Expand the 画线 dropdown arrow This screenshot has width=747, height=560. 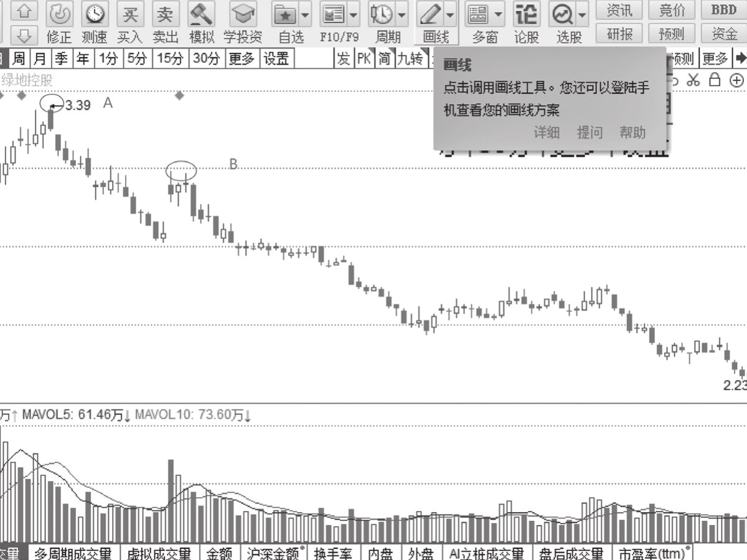[x=449, y=14]
